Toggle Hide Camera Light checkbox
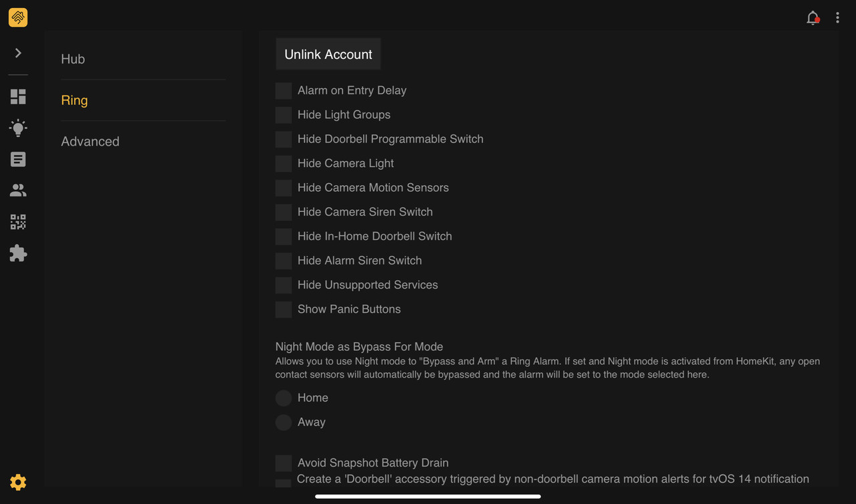 (284, 163)
